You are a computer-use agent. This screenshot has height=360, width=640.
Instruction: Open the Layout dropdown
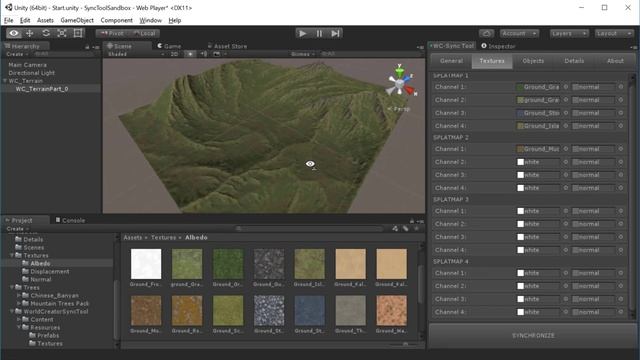coord(614,33)
